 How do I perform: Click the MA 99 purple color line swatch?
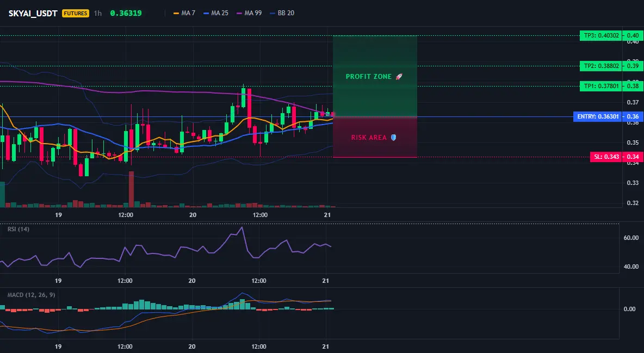coord(239,13)
